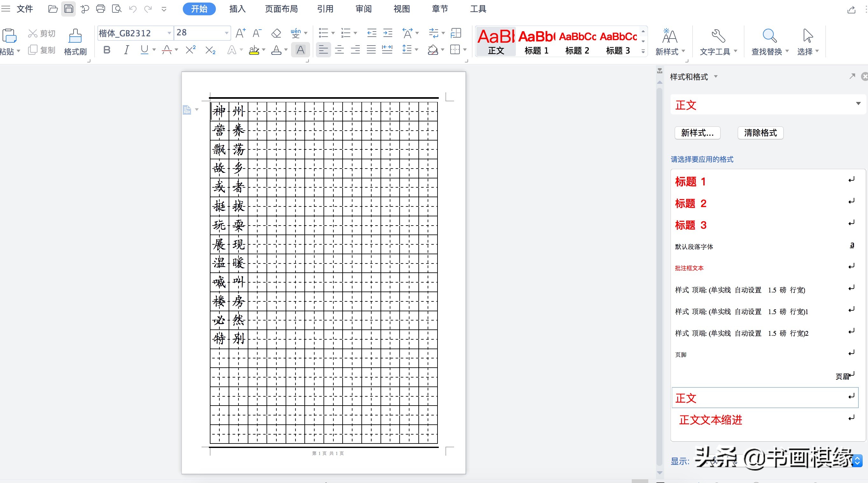The width and height of the screenshot is (868, 483).
Task: Toggle Underline formatting
Action: pos(145,50)
